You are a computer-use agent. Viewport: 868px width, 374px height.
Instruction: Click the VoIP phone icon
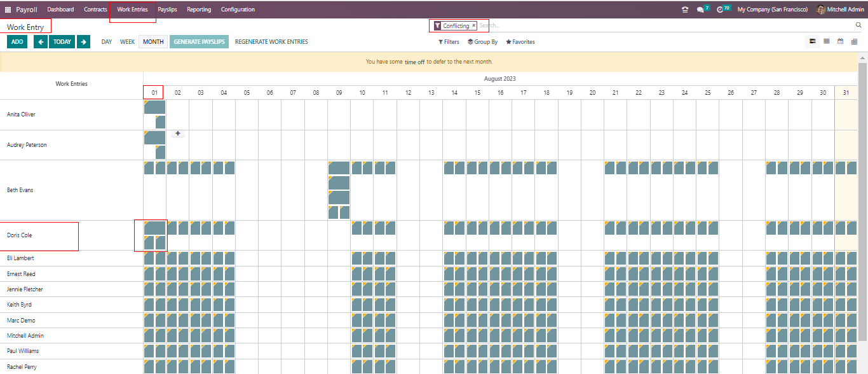[684, 10]
